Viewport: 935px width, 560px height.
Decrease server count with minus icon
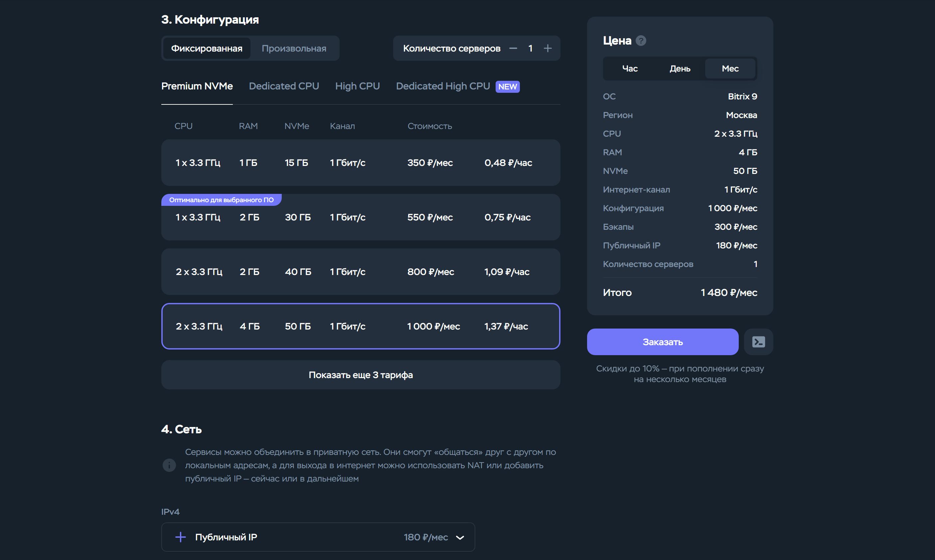[513, 48]
